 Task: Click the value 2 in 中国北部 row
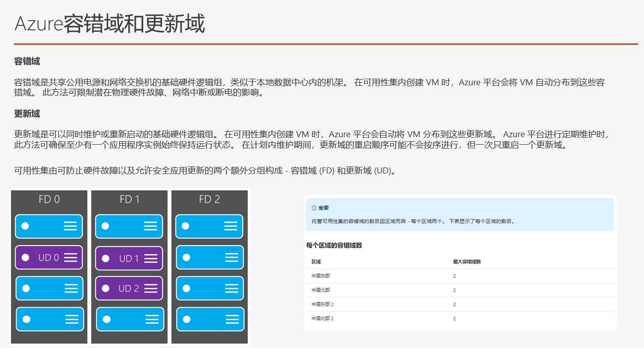[x=454, y=290]
